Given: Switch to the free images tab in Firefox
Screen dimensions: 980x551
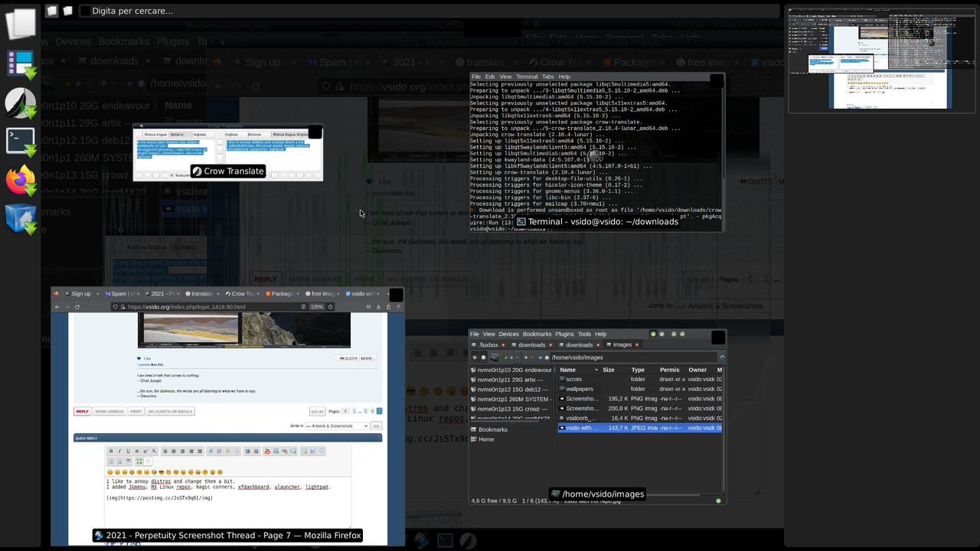Looking at the screenshot, I should (x=322, y=294).
